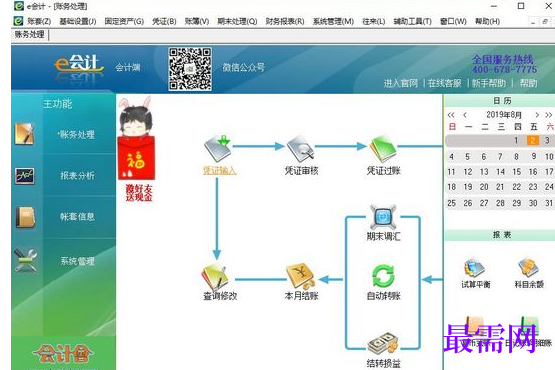
Task: Click 2019年8月 calendar month title
Action: (504, 115)
